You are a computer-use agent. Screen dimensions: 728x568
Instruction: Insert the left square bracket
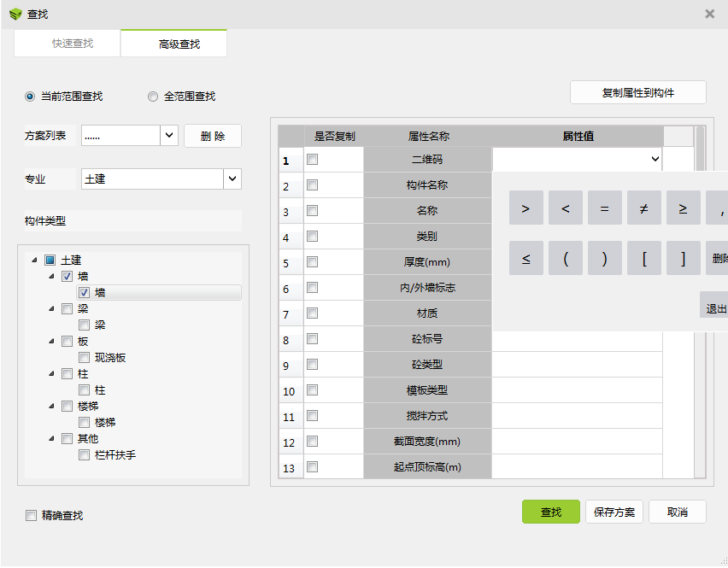click(x=644, y=258)
